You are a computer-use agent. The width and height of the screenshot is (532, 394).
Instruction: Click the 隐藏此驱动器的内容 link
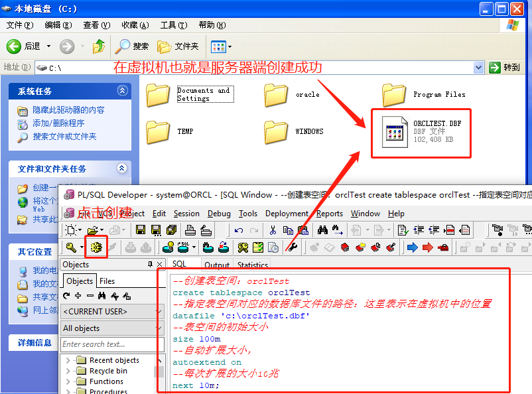(68, 110)
